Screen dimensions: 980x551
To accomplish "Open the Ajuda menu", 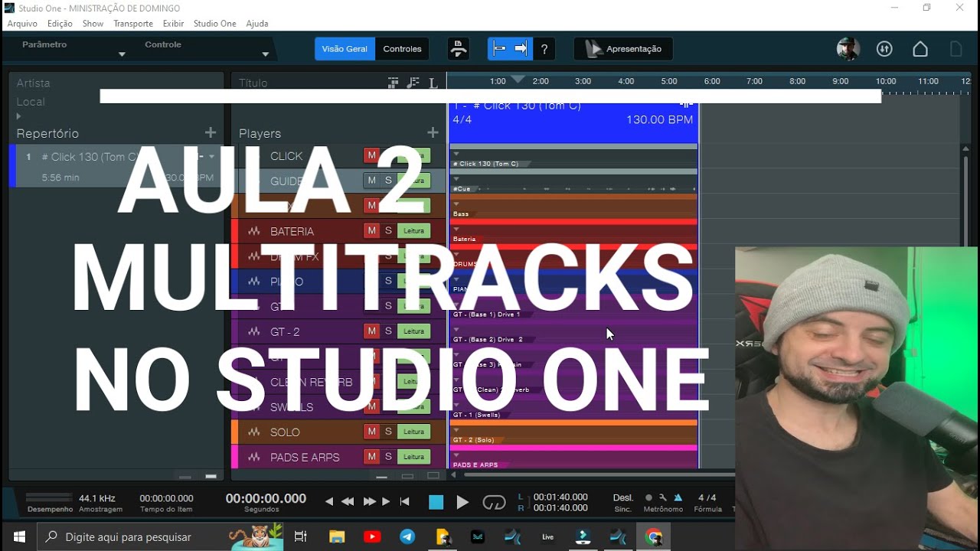I will coord(257,24).
